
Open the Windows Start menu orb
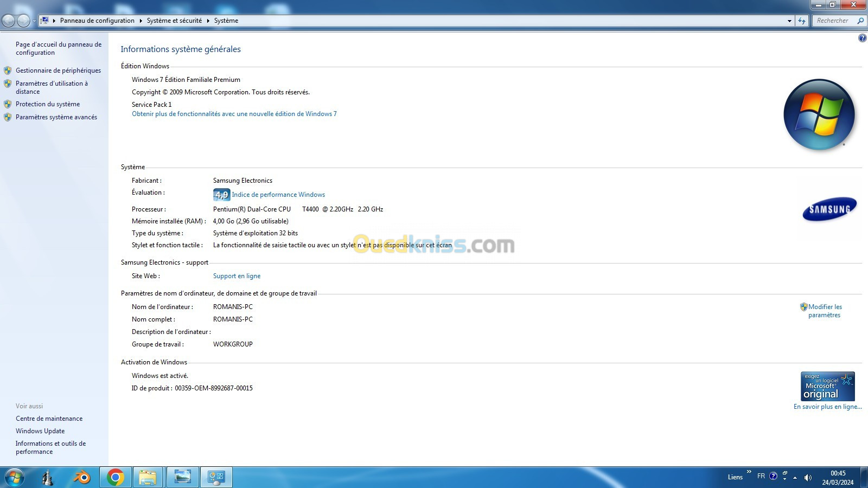coord(14,478)
